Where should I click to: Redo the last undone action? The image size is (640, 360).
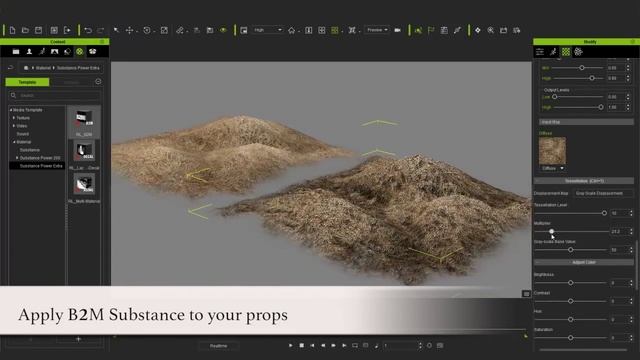101,30
